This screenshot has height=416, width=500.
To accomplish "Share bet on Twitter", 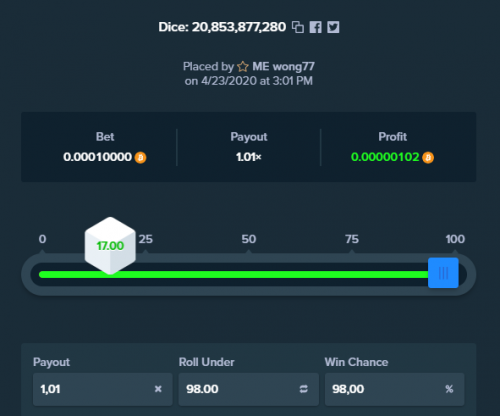I will tap(333, 27).
